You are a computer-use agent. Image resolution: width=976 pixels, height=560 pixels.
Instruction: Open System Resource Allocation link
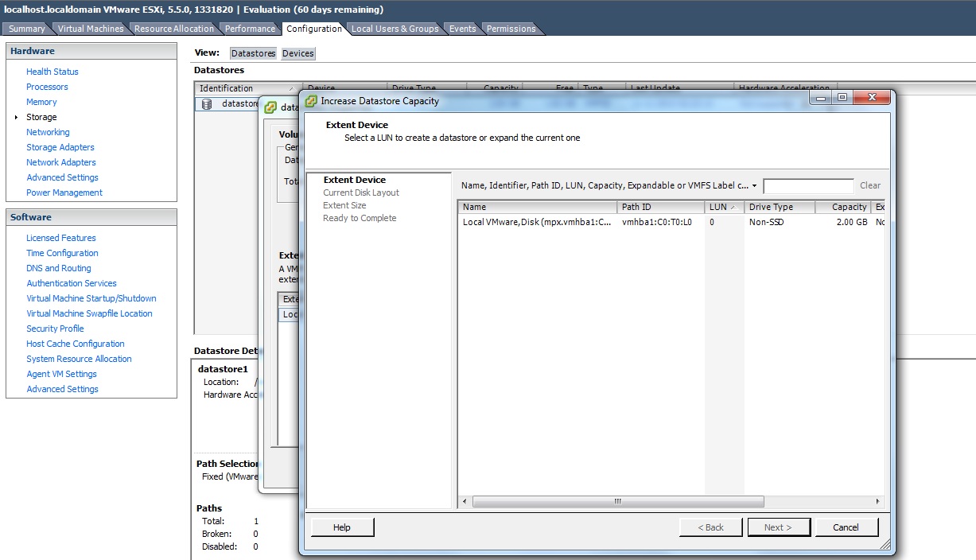click(x=79, y=359)
